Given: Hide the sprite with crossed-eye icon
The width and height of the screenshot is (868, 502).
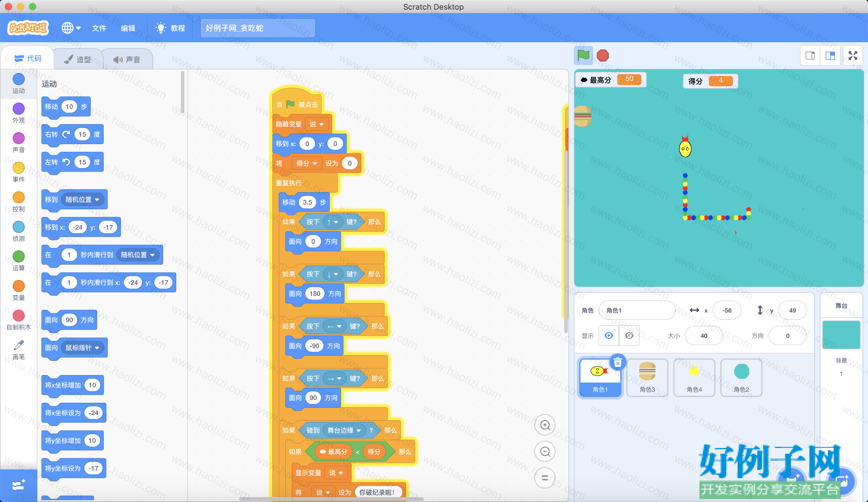Looking at the screenshot, I should (x=629, y=335).
